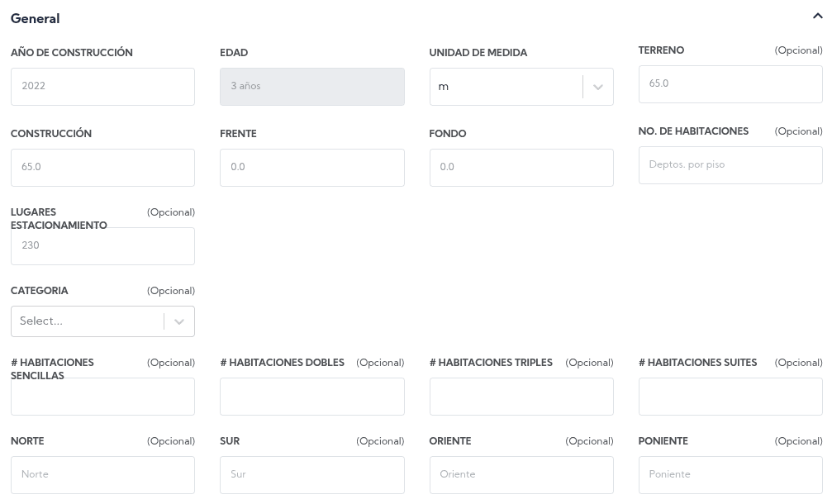Focus the Habitaciones Triples input box

click(521, 397)
